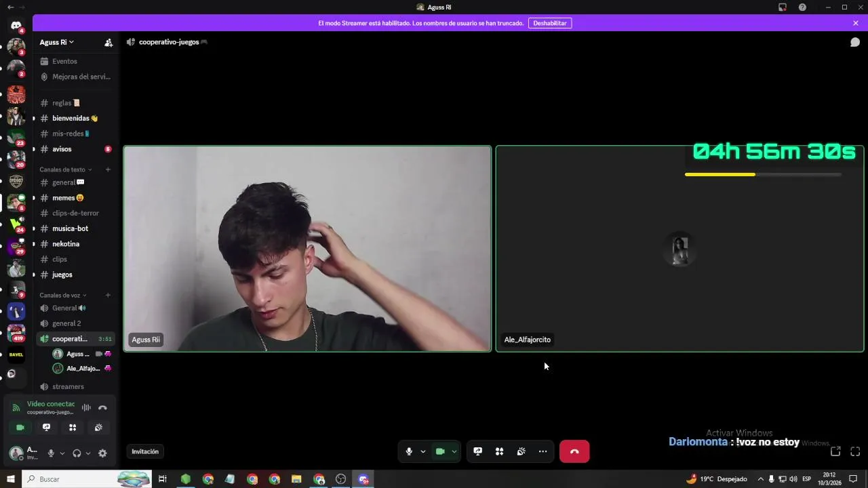Viewport: 868px width, 488px height.
Task: Enter full screen call view
Action: [x=855, y=451]
